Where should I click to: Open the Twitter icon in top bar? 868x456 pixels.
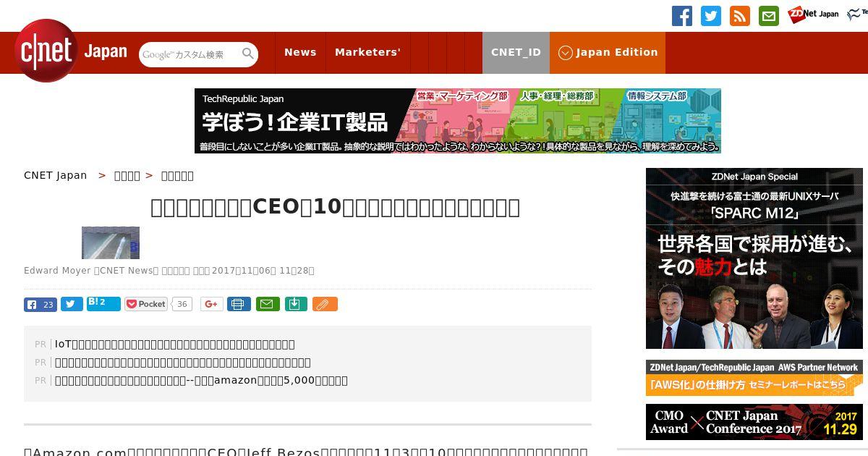click(711, 16)
